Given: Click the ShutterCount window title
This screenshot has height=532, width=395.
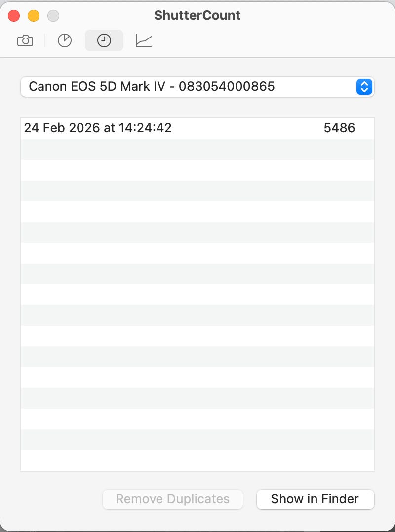Looking at the screenshot, I should [197, 15].
